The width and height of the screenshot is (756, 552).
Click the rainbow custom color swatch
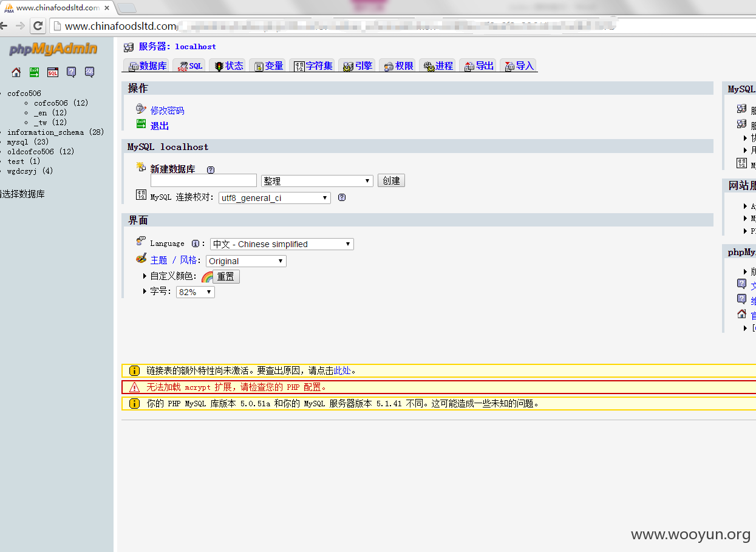click(x=206, y=277)
